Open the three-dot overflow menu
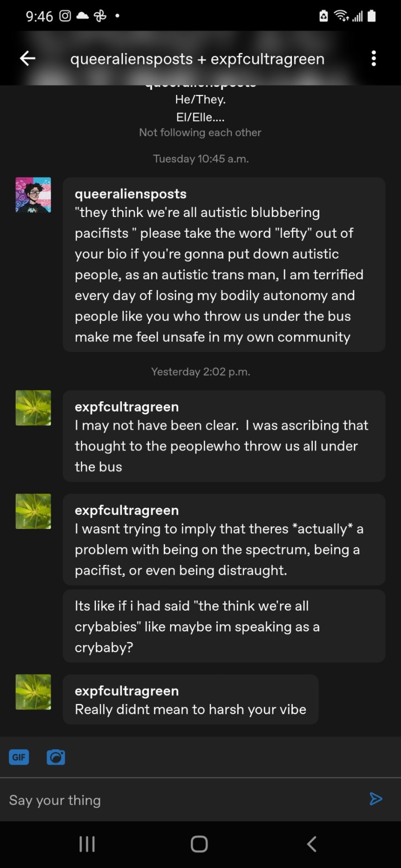 pos(373,58)
